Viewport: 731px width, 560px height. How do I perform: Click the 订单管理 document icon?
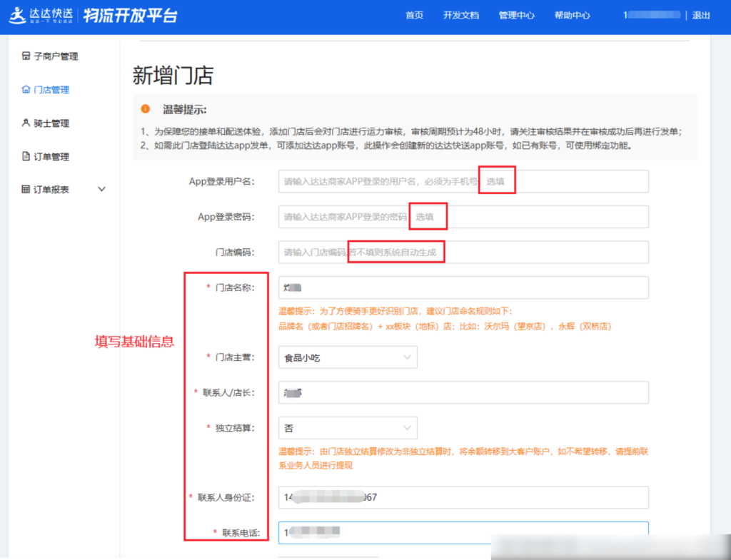click(26, 156)
